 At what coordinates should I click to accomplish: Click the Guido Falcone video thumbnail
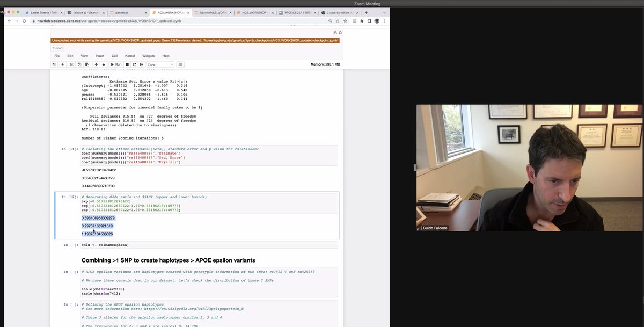point(529,168)
